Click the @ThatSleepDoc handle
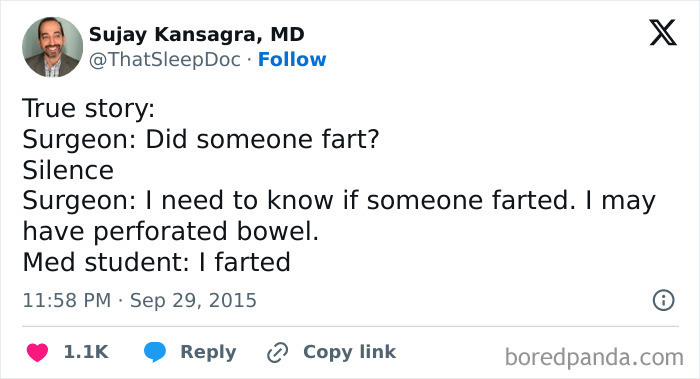This screenshot has height=379, width=700. tap(165, 60)
